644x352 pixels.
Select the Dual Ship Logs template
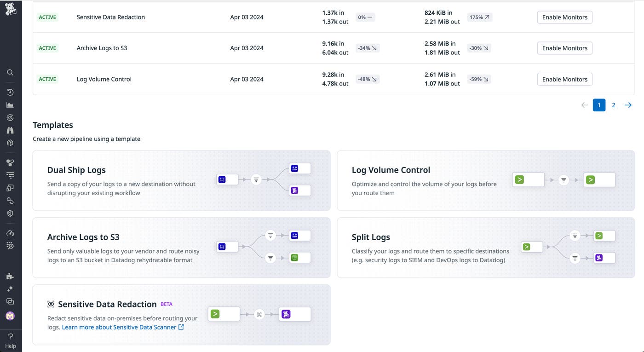(x=181, y=180)
